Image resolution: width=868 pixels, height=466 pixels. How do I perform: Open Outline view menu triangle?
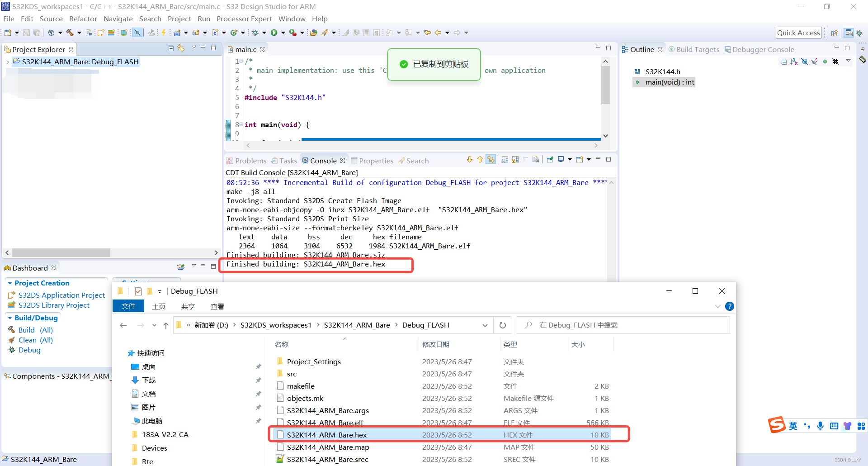tap(849, 61)
